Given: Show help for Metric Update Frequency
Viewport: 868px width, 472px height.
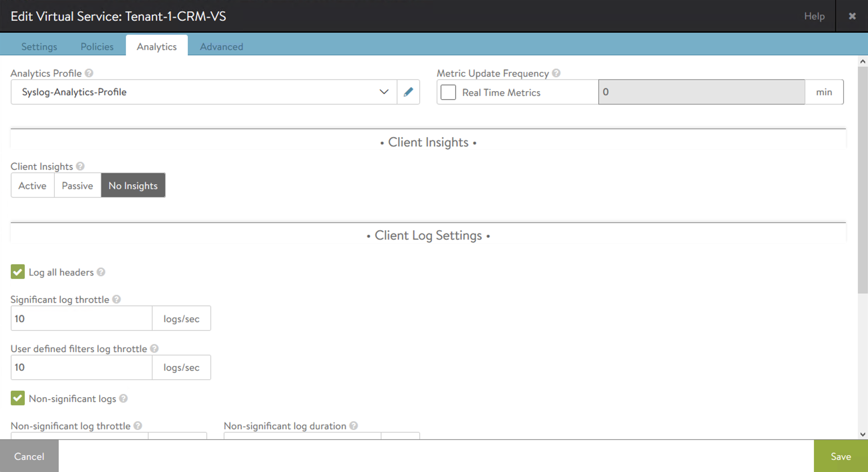Looking at the screenshot, I should (x=556, y=73).
